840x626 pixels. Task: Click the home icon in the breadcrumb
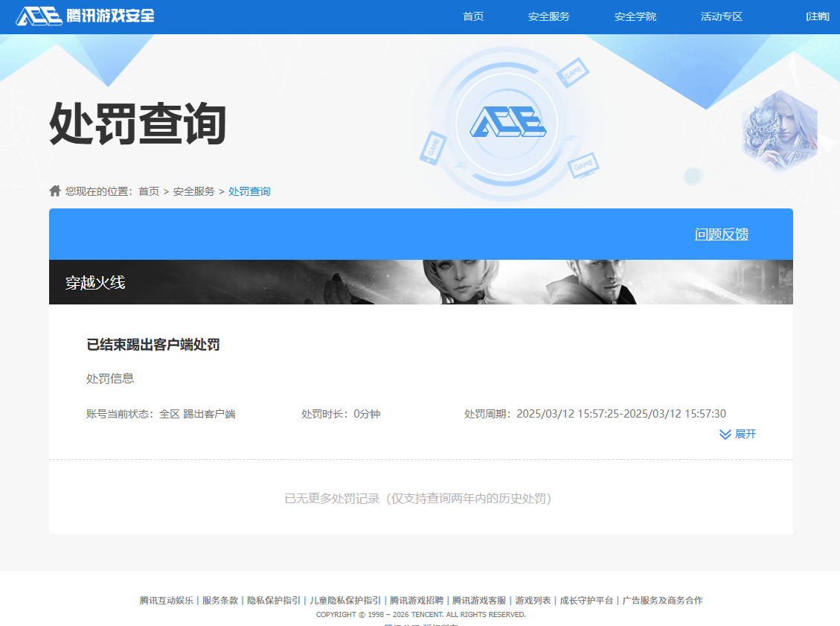coord(55,191)
